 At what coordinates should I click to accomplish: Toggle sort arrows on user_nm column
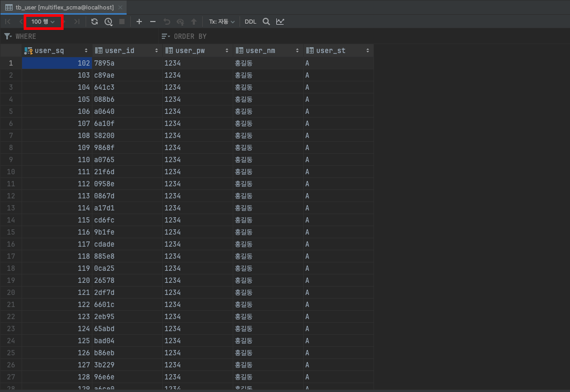point(297,50)
